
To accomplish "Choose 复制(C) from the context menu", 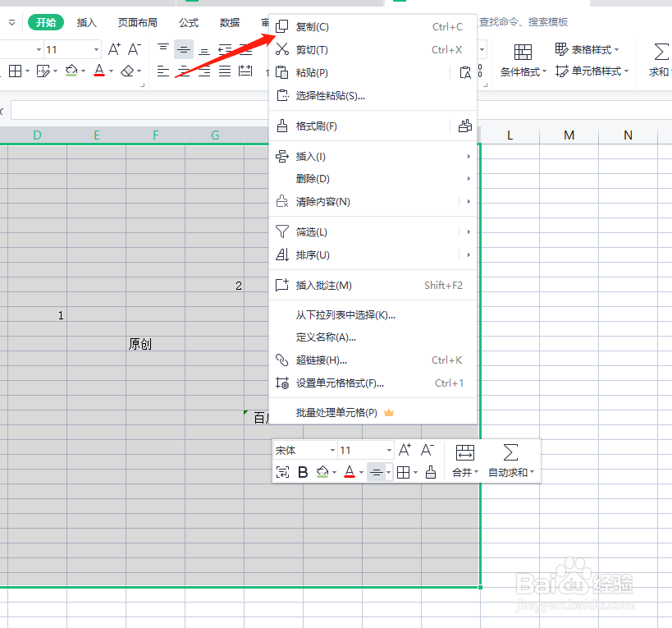I will click(312, 26).
